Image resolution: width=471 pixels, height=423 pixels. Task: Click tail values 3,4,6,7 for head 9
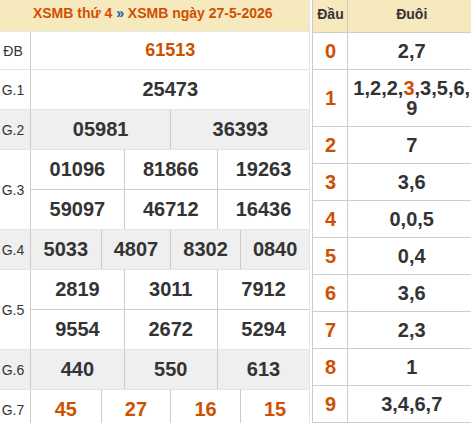click(x=412, y=404)
